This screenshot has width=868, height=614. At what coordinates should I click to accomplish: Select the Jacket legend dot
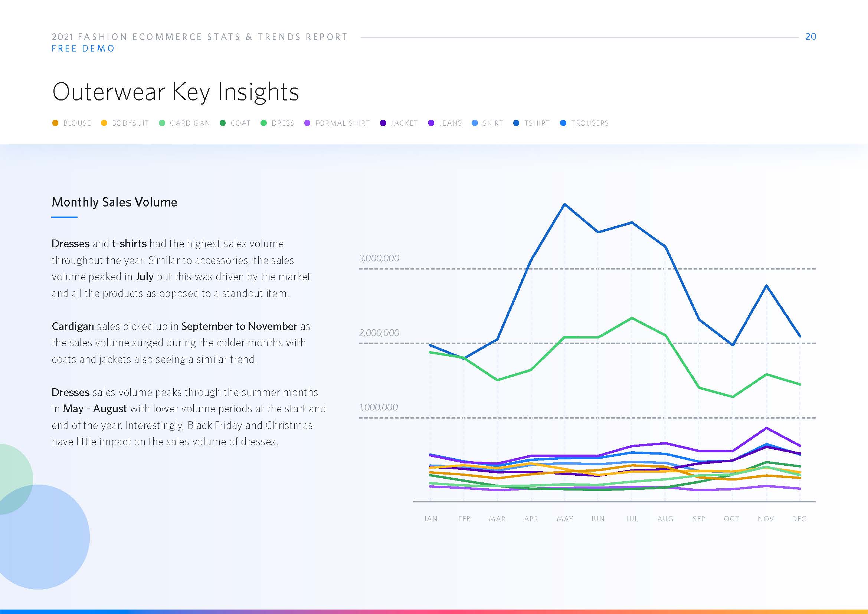pos(383,123)
